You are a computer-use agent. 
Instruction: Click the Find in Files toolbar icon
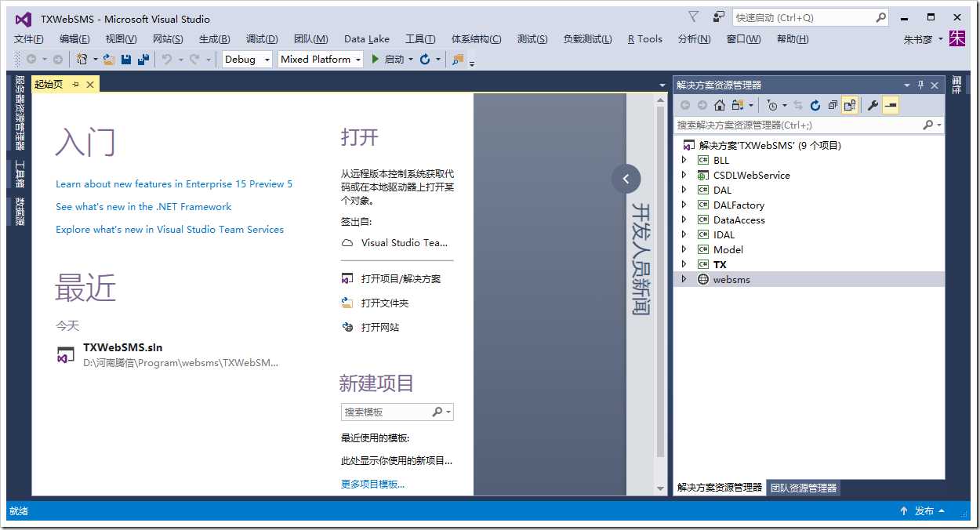[x=458, y=59]
